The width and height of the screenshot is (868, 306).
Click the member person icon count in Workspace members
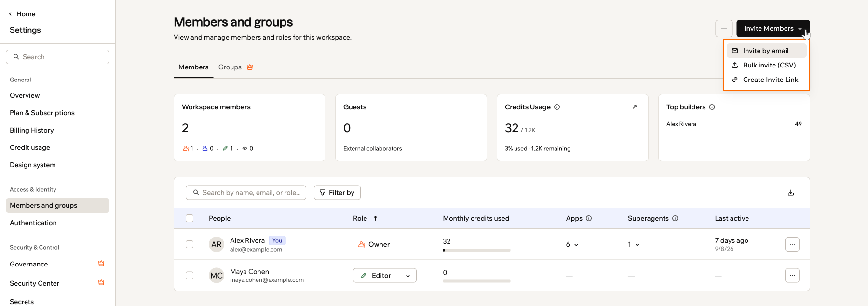click(x=208, y=148)
